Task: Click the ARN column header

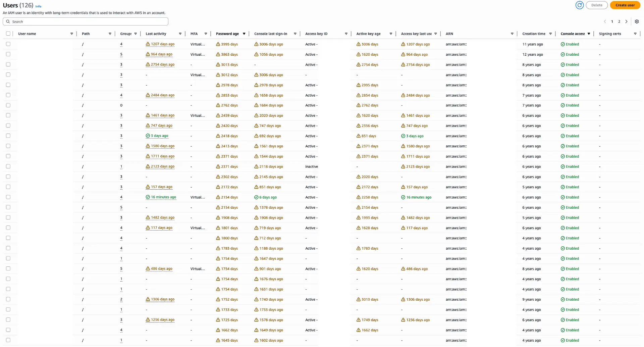Action: pos(449,34)
